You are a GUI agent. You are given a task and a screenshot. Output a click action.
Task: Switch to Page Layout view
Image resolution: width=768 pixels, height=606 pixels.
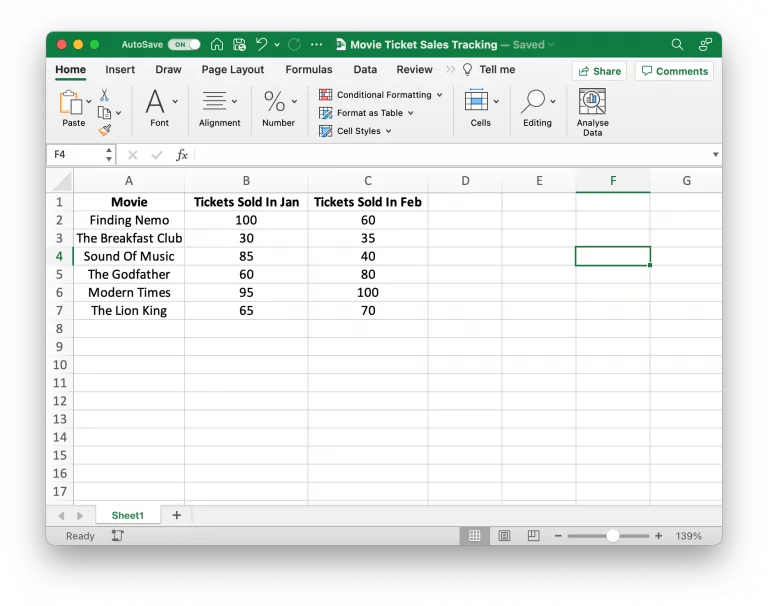(504, 536)
